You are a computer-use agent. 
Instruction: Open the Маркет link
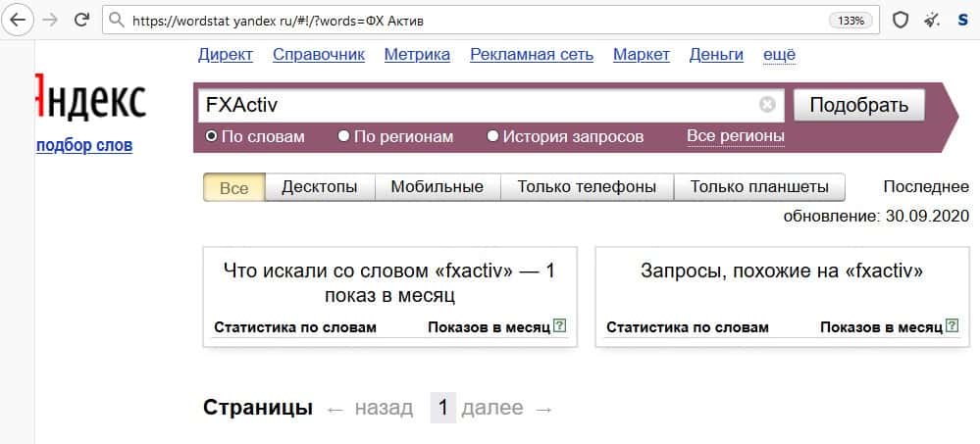point(642,55)
